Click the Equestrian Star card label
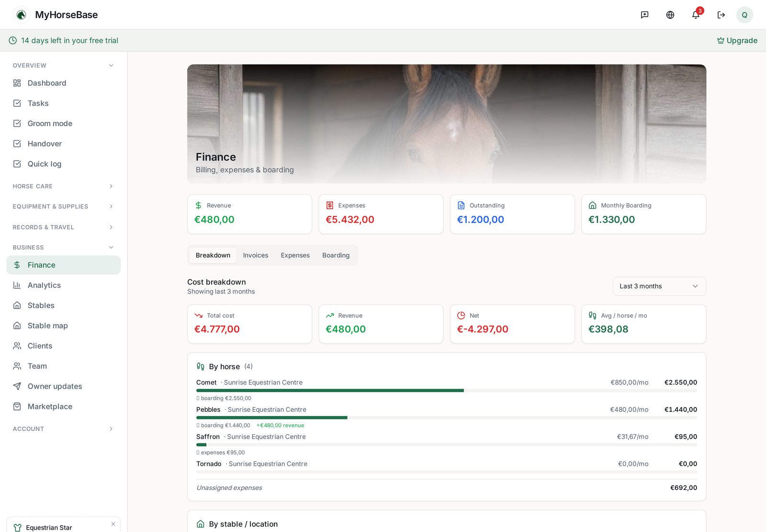 tap(49, 528)
